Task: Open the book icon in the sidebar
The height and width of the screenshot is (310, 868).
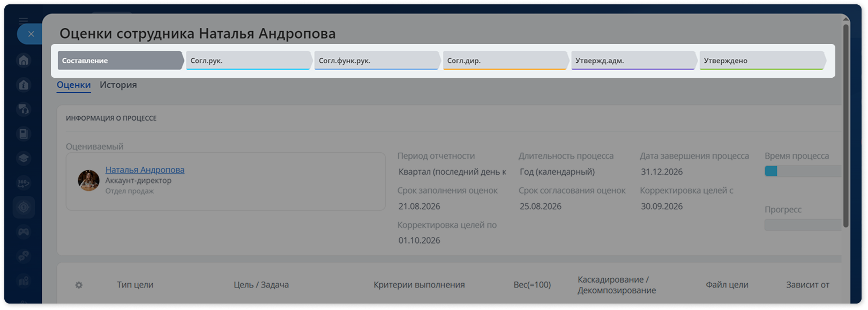Action: pos(24,134)
